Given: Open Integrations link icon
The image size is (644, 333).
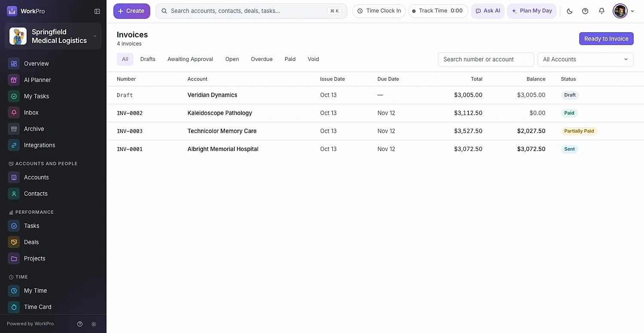Looking at the screenshot, I should click(x=14, y=145).
